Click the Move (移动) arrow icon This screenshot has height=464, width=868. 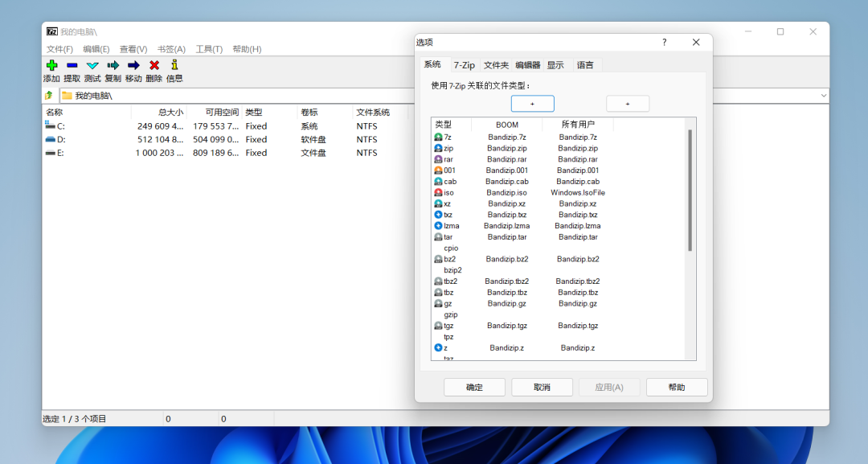(x=133, y=65)
